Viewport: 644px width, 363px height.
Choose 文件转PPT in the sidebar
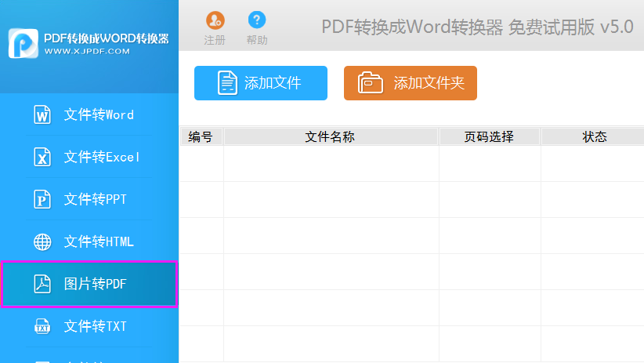[x=89, y=199]
